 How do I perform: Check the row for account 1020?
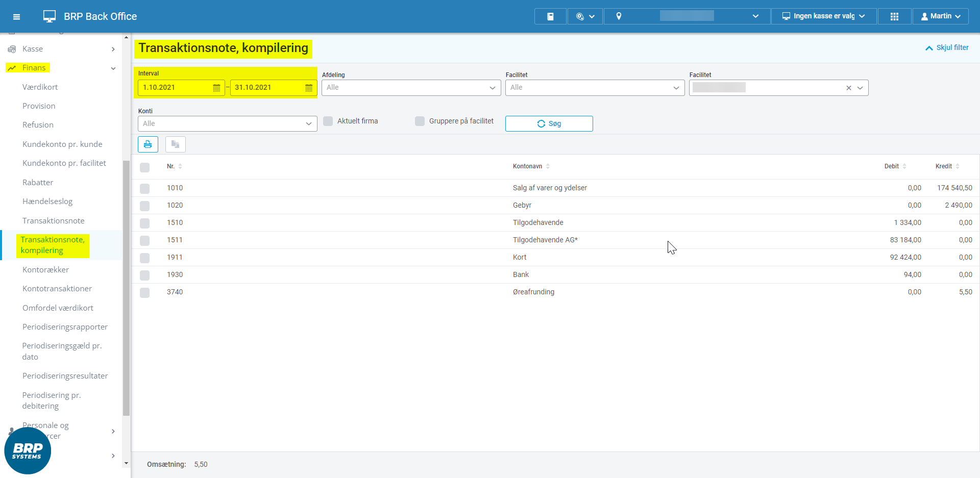[145, 206]
